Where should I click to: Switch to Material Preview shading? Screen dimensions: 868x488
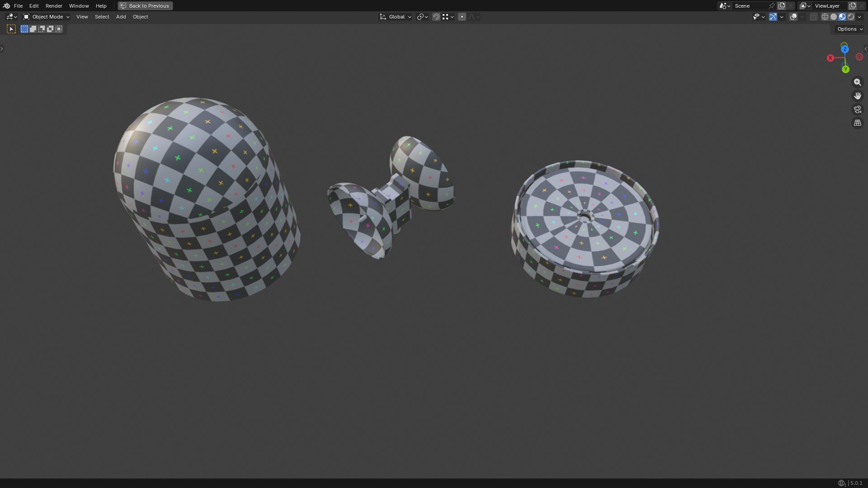(x=842, y=17)
